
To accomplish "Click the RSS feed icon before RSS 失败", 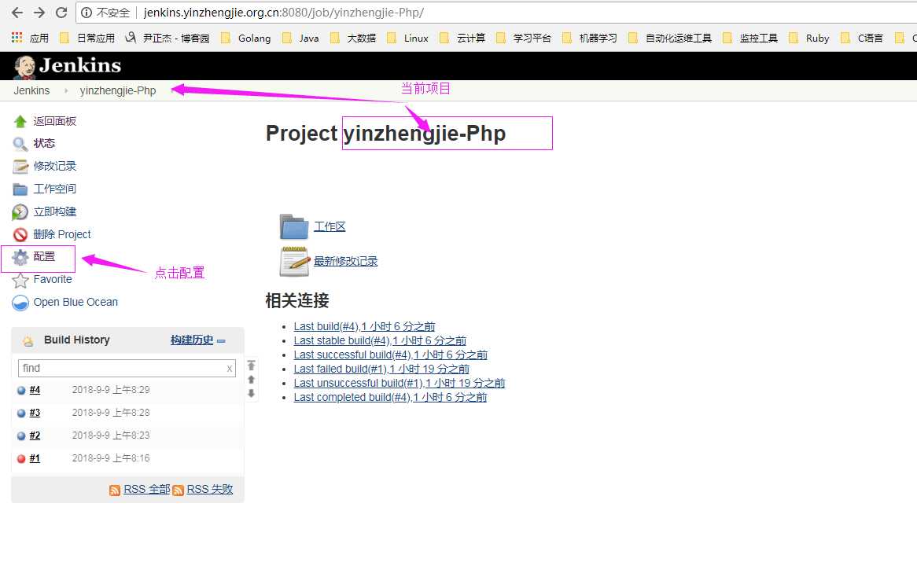I will [x=179, y=491].
